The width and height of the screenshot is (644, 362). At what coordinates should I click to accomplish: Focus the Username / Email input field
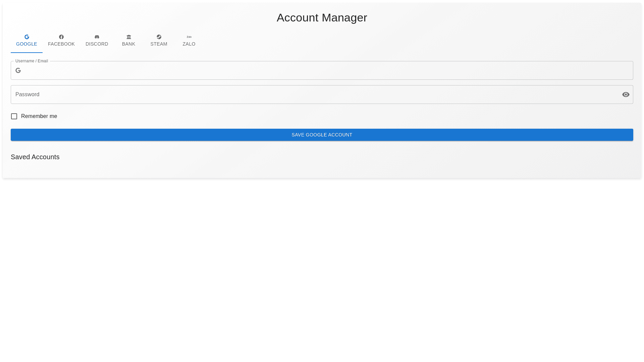click(322, 70)
